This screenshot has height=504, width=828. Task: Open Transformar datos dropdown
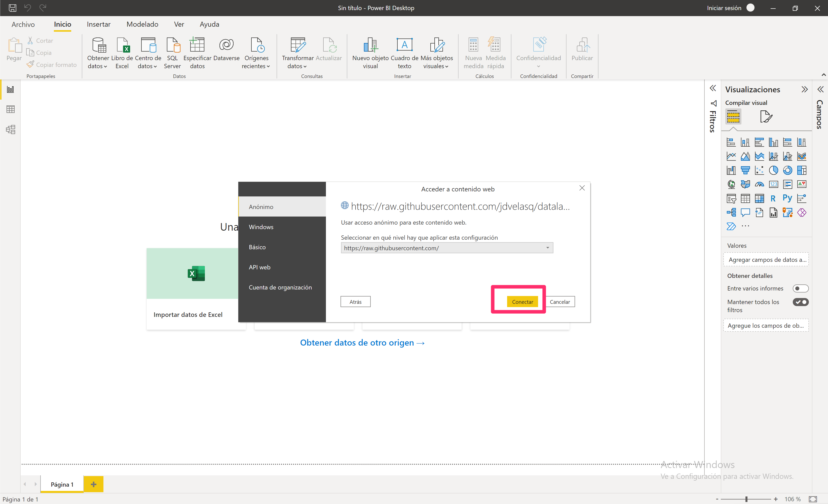click(x=297, y=53)
